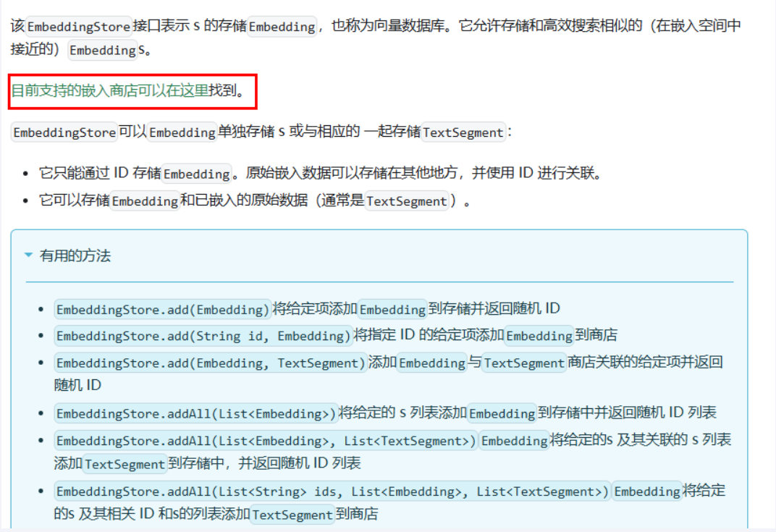Click the Embedding code tag before 也称为向量数据库
The height and width of the screenshot is (532, 776).
click(282, 27)
